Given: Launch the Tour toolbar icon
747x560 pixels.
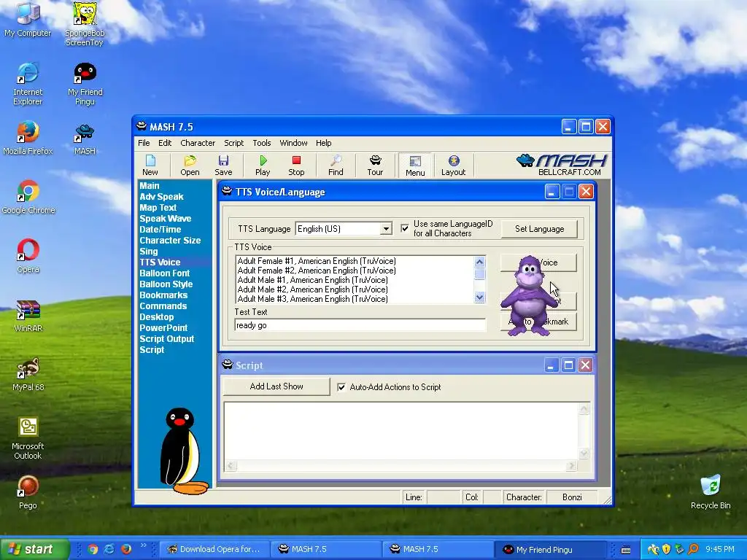Looking at the screenshot, I should 375,166.
